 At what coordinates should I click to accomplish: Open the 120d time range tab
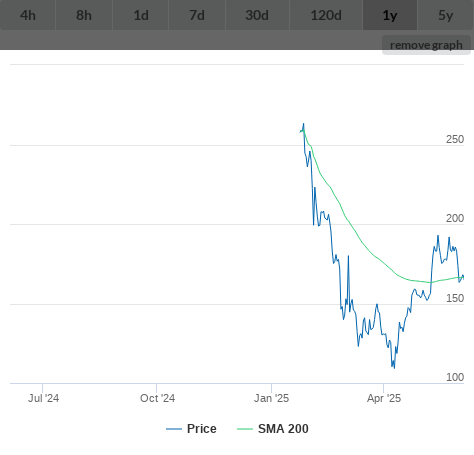tap(326, 15)
